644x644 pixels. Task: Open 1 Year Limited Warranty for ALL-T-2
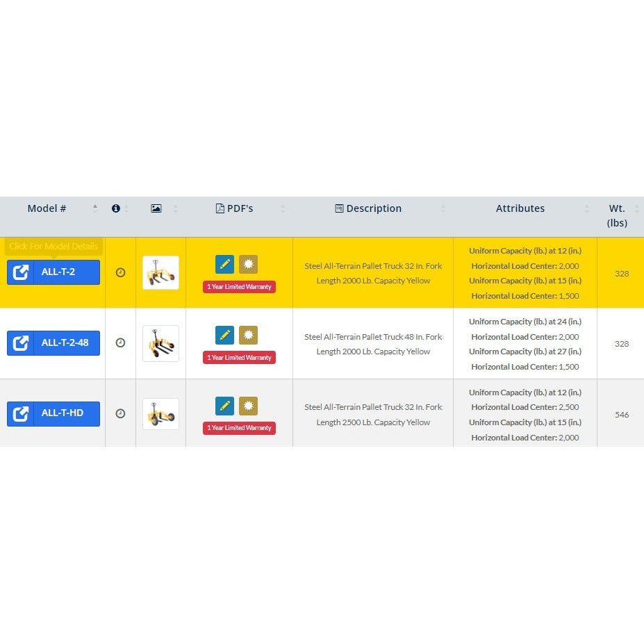pos(239,287)
